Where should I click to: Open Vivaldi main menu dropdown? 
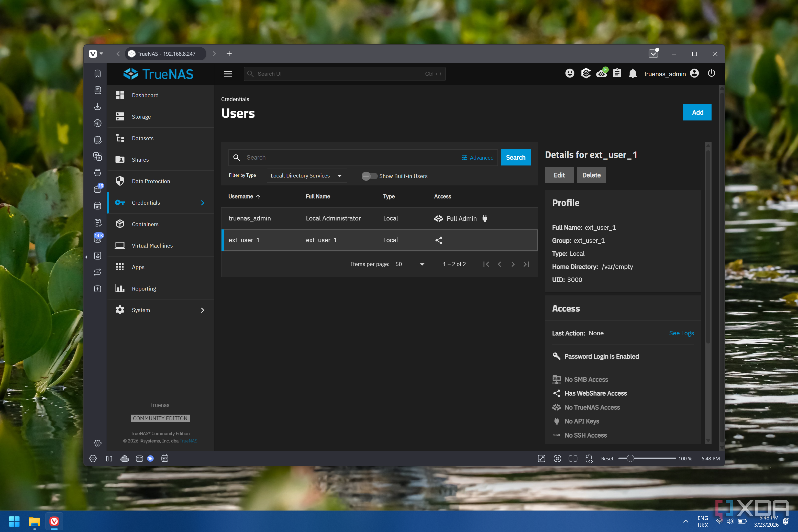[96, 54]
